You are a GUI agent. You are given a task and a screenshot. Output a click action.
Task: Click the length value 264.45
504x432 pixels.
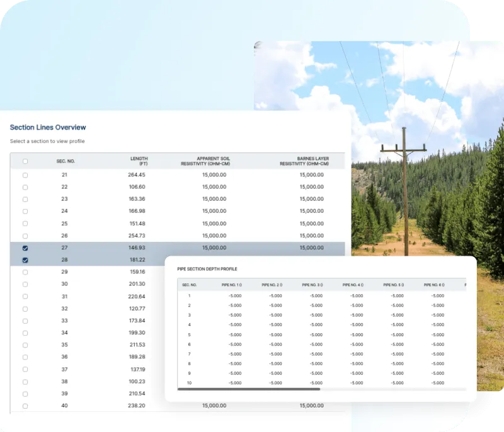coord(137,174)
